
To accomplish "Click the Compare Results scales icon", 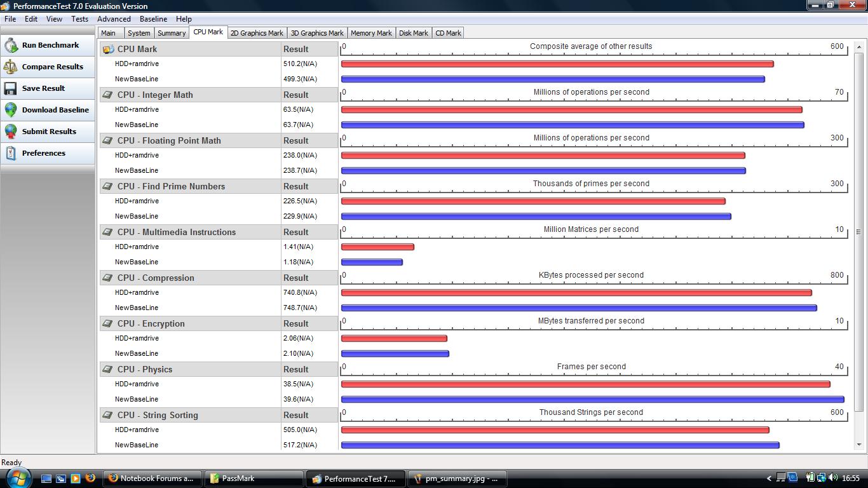I will coord(11,67).
